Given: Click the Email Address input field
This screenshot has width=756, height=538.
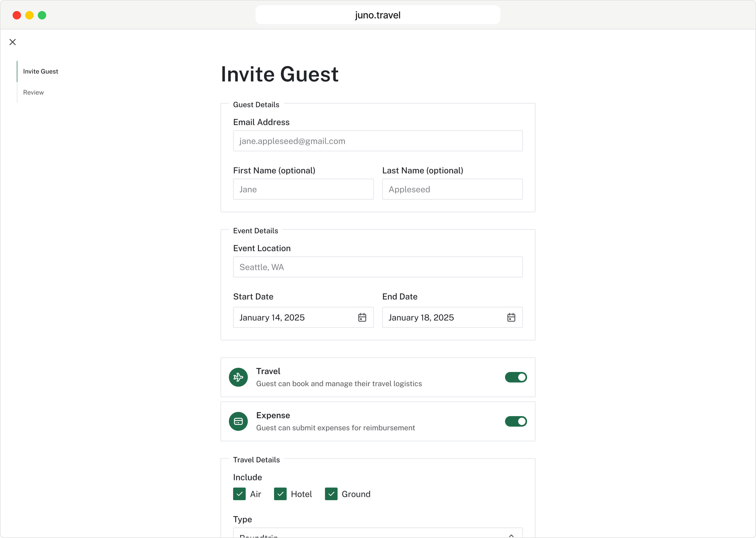Looking at the screenshot, I should pyautogui.click(x=378, y=141).
